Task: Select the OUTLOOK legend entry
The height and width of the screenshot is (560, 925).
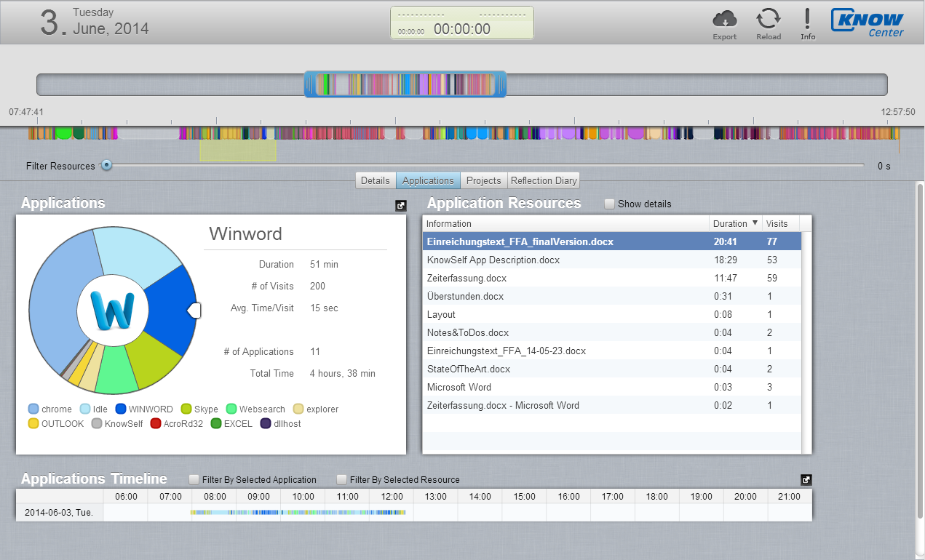Action: (x=56, y=423)
